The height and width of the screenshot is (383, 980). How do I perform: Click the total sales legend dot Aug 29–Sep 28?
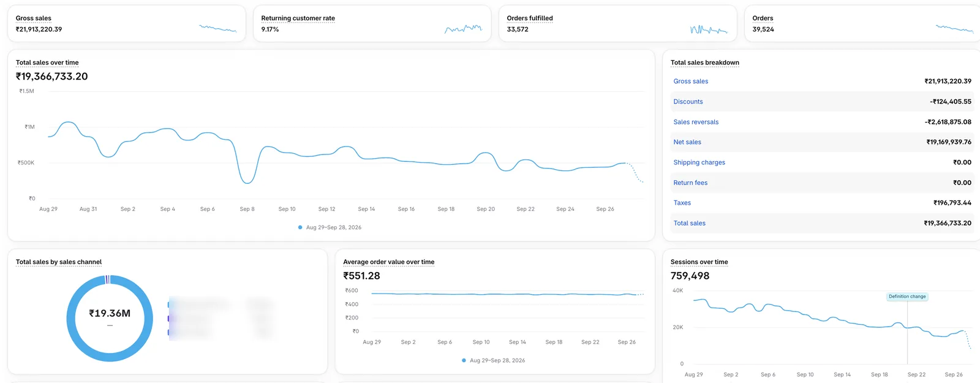click(x=300, y=227)
